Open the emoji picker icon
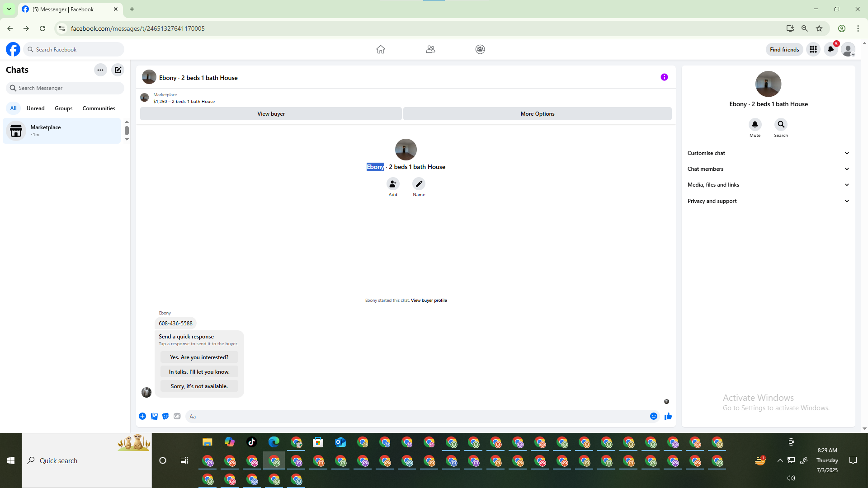 click(653, 416)
